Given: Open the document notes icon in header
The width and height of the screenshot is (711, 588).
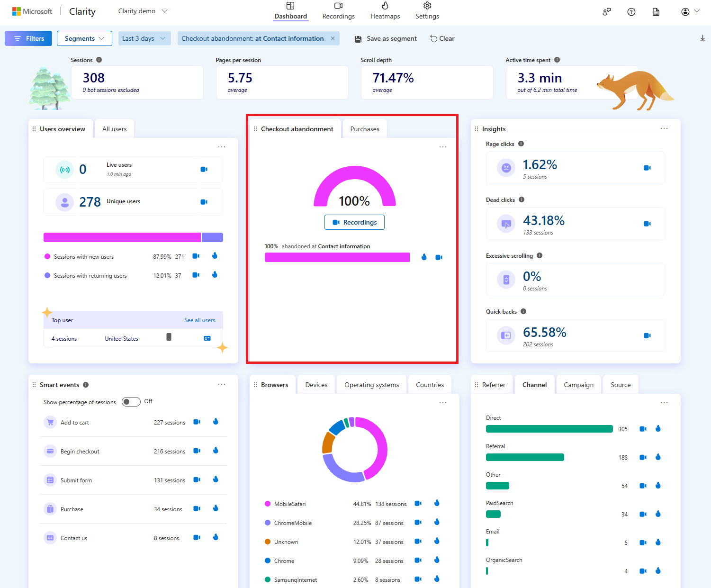Looking at the screenshot, I should [x=656, y=12].
